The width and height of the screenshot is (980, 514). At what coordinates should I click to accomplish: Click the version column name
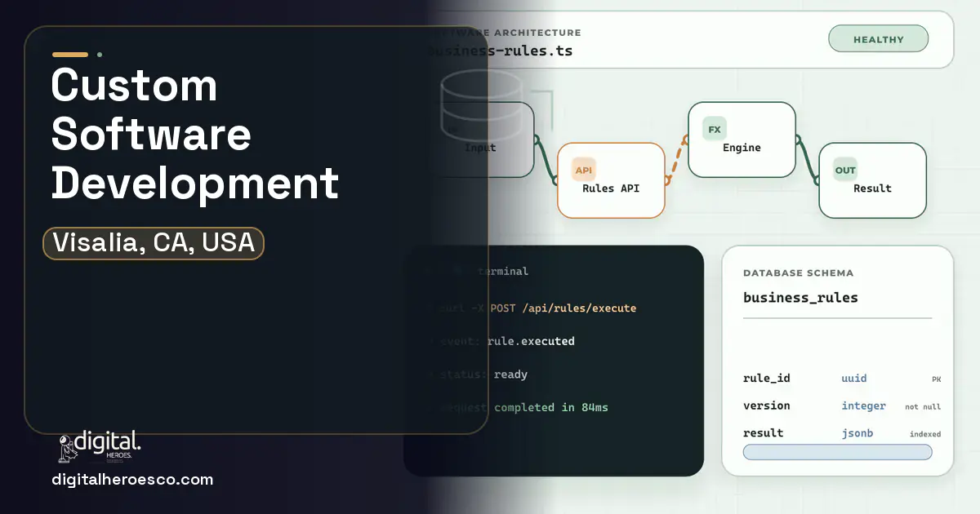tap(767, 405)
